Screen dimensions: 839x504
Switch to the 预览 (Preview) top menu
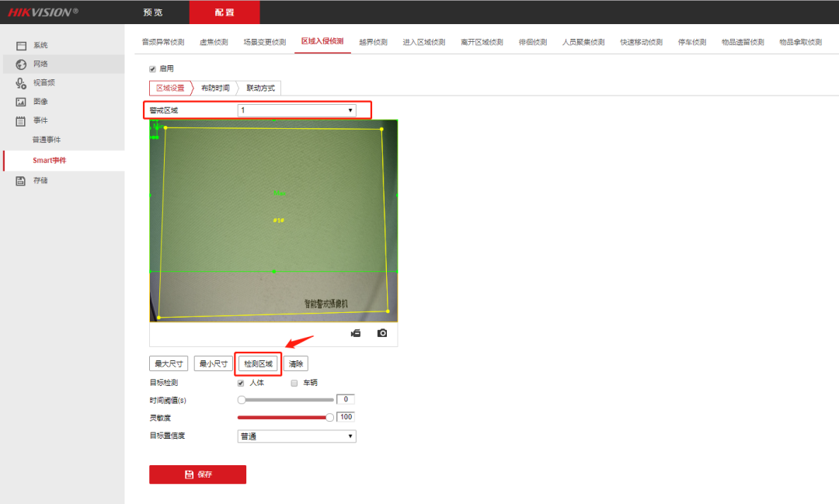[x=153, y=12]
